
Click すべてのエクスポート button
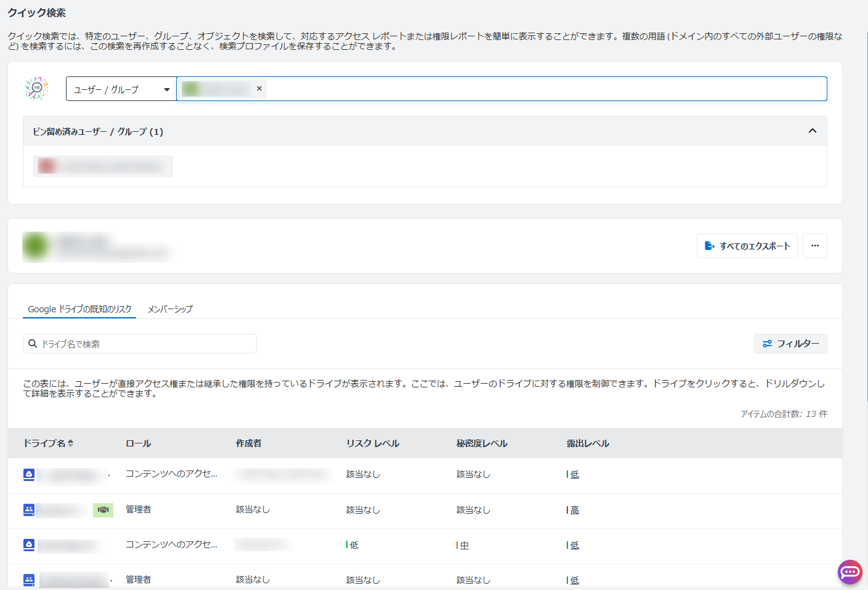pos(747,246)
